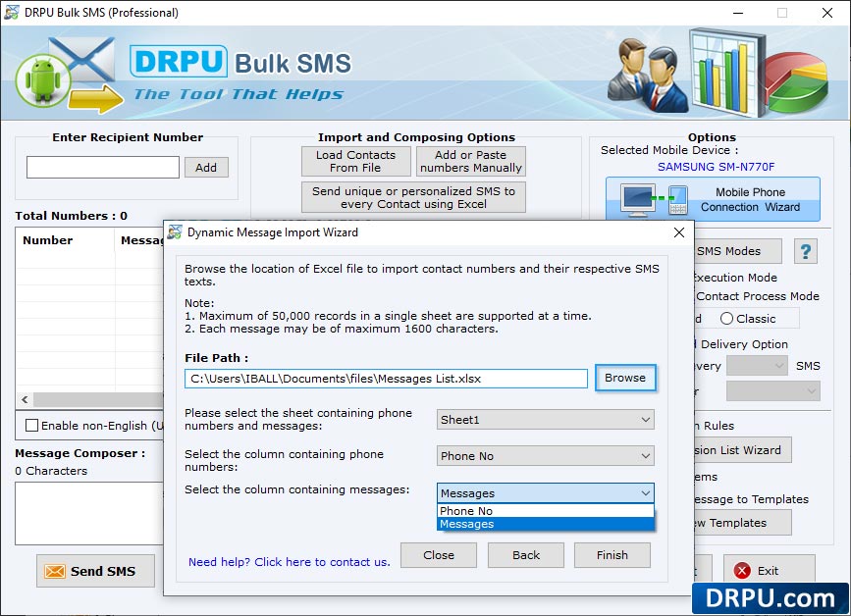Screen dimensions: 851x616
Task: Click the left arrow of horizontal scrollbar
Action: pos(25,399)
